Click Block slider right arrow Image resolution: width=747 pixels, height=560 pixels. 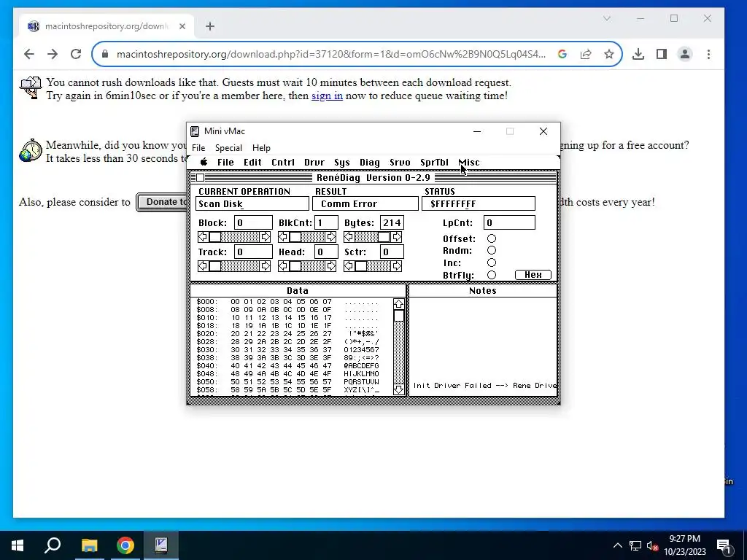266,237
